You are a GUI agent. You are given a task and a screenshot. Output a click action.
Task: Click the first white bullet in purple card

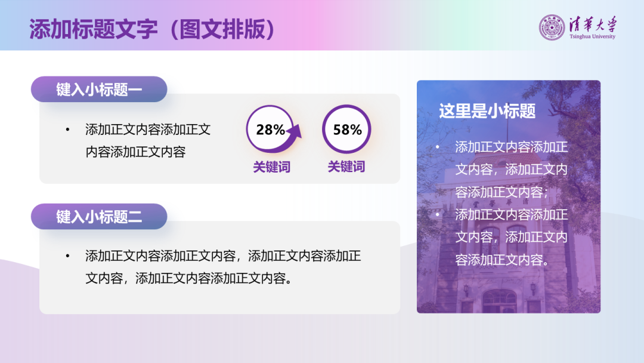[x=437, y=147]
